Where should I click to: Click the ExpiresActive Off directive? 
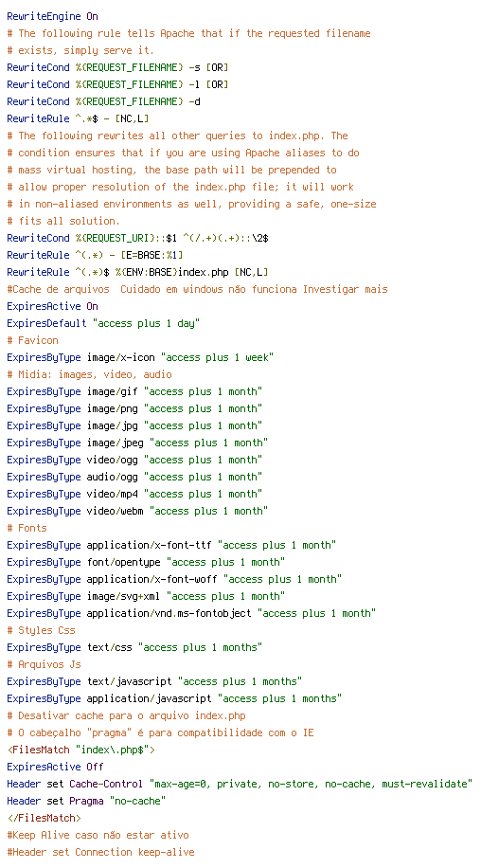[55, 767]
